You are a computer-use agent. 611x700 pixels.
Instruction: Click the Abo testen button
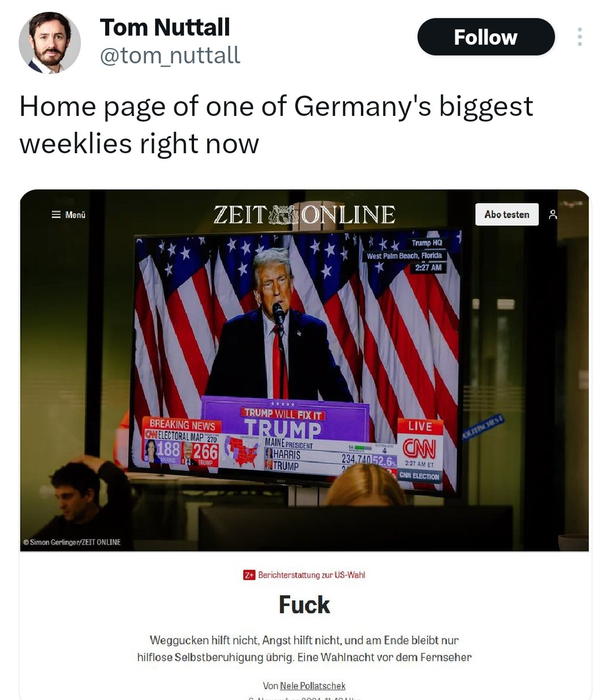pos(507,214)
